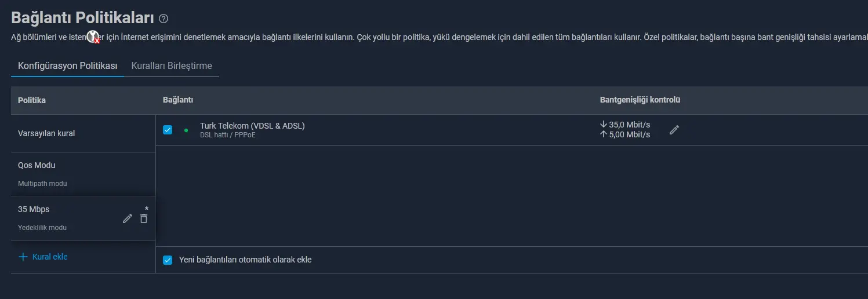Click the Kural ekle link text

50,257
